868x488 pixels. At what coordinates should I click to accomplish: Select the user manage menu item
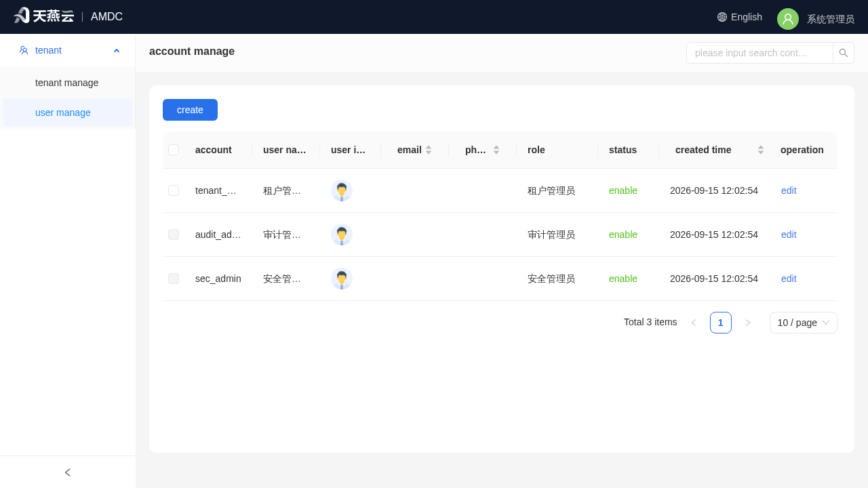(67, 113)
